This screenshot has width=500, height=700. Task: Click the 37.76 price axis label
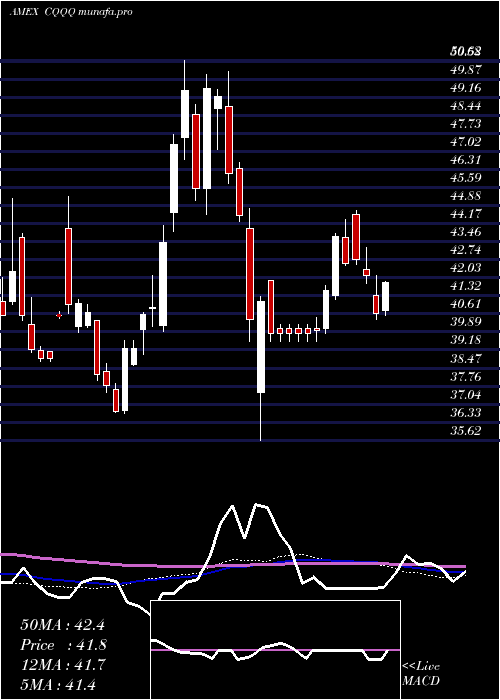click(x=466, y=377)
